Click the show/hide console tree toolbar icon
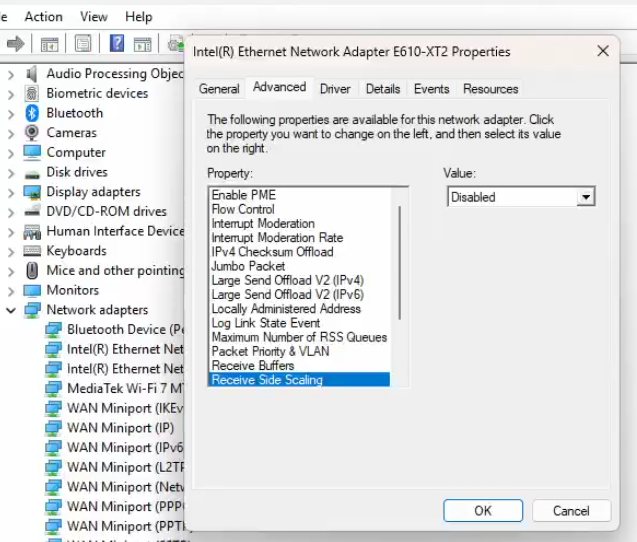Screen dimensions: 637x542 50,44
